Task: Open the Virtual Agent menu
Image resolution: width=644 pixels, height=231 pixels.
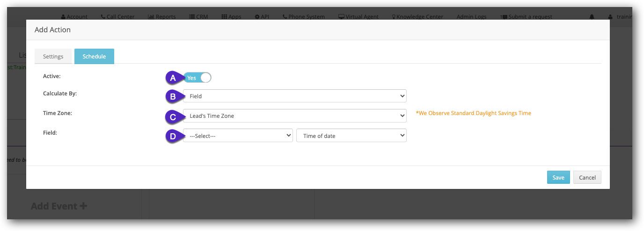Action: click(x=359, y=16)
